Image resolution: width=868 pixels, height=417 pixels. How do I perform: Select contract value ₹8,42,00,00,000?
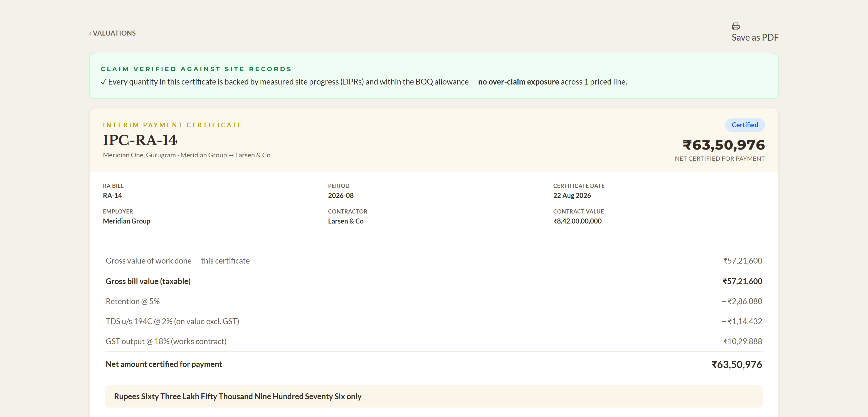577,221
